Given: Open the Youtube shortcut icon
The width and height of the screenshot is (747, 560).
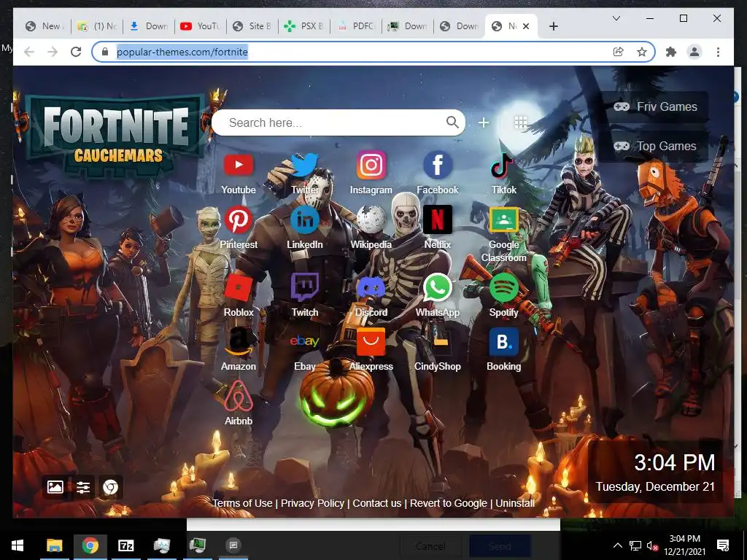Looking at the screenshot, I should click(239, 166).
